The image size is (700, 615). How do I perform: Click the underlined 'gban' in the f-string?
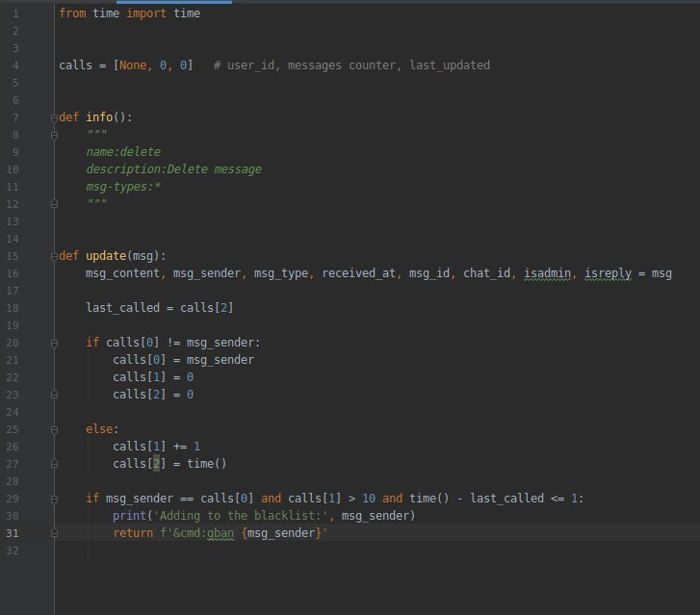click(220, 533)
